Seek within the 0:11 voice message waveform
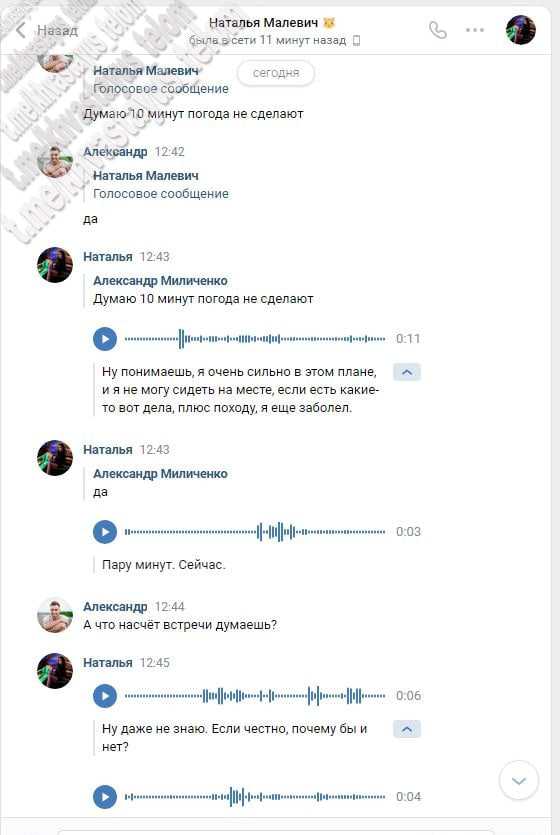The height and width of the screenshot is (835, 560). point(255,339)
